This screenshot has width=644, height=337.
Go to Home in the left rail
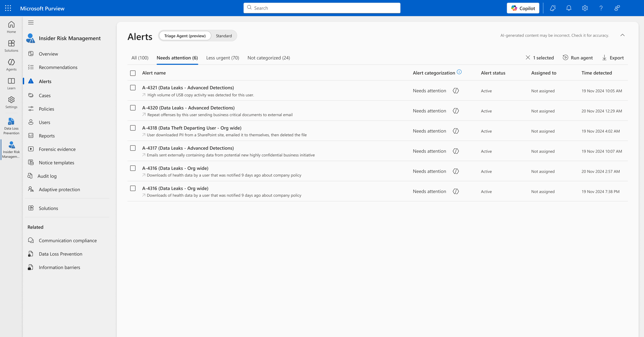click(x=11, y=27)
